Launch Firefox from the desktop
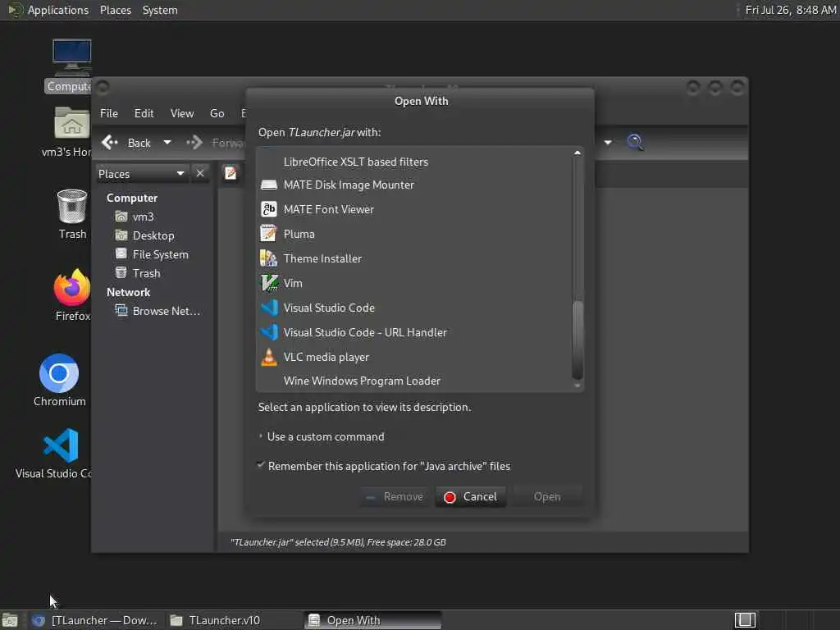This screenshot has width=840, height=630. [72, 287]
